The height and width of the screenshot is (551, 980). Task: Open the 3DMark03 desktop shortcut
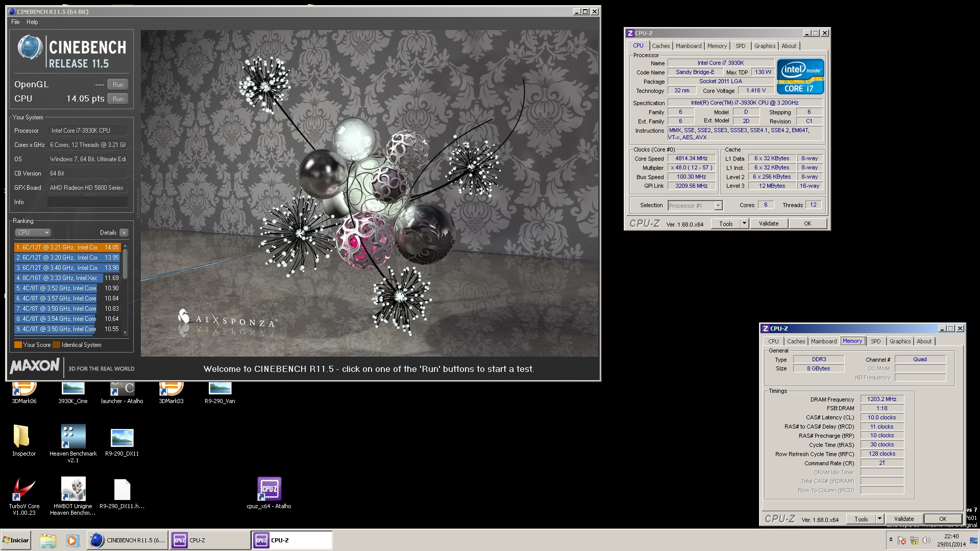point(171,393)
